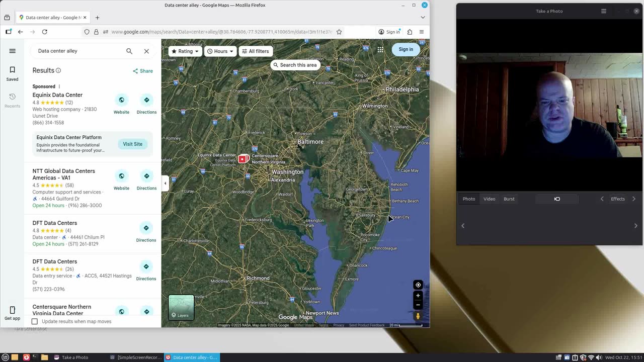Collapse the side panel arrow
This screenshot has width=644, height=362.
[165, 184]
